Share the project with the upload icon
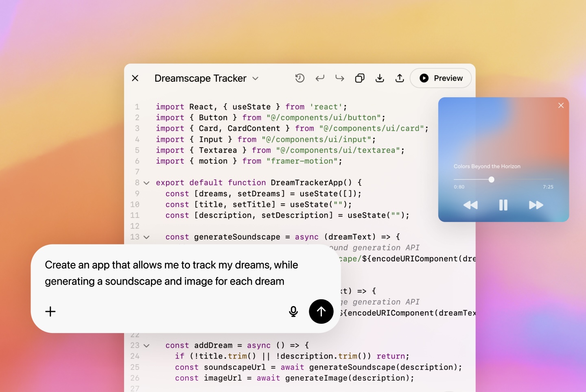This screenshot has width=586, height=392. tap(400, 78)
